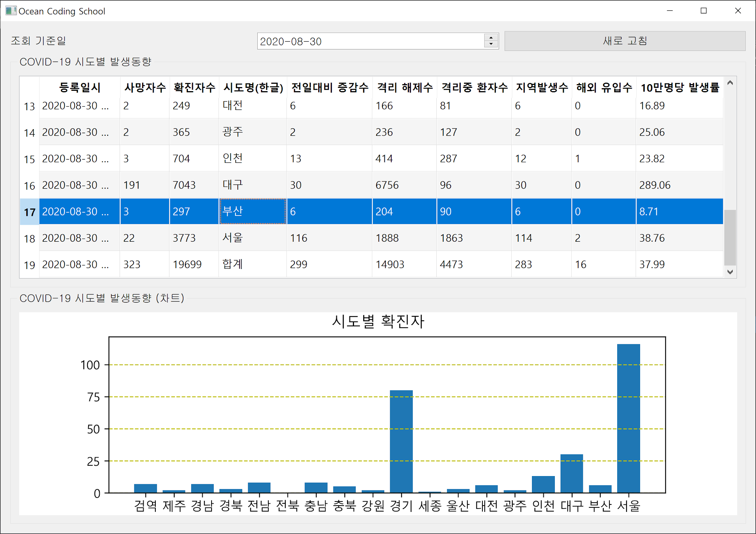Click the 인천 bar in the chart
Viewport: 756px width, 534px height.
coord(543,485)
